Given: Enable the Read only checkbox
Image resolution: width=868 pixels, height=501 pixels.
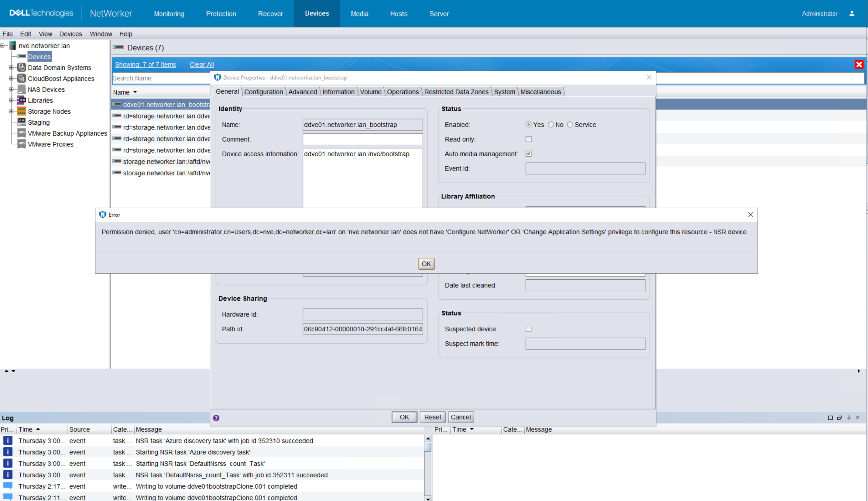Looking at the screenshot, I should click(x=529, y=139).
